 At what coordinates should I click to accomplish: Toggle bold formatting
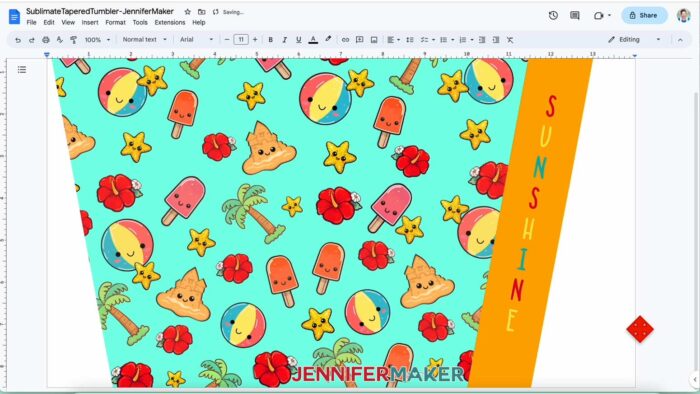pos(271,40)
